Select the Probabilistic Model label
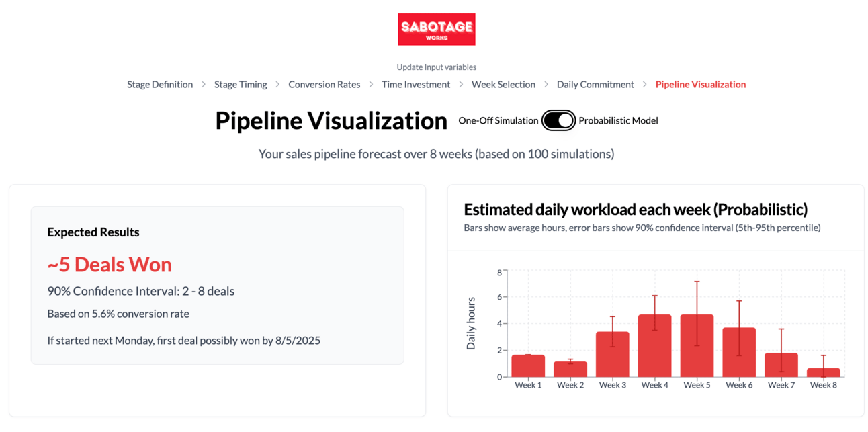The height and width of the screenshot is (432, 868). pos(618,121)
